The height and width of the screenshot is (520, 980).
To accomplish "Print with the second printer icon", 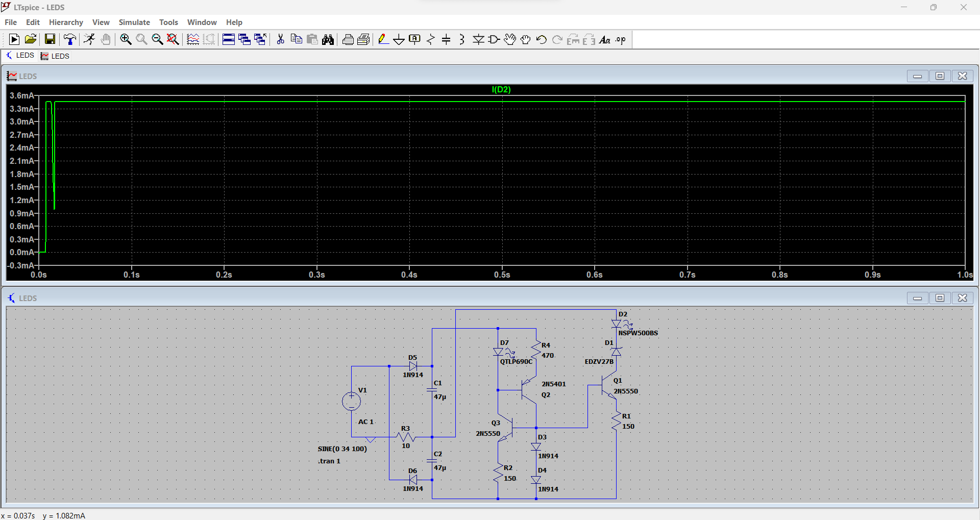I will [364, 39].
